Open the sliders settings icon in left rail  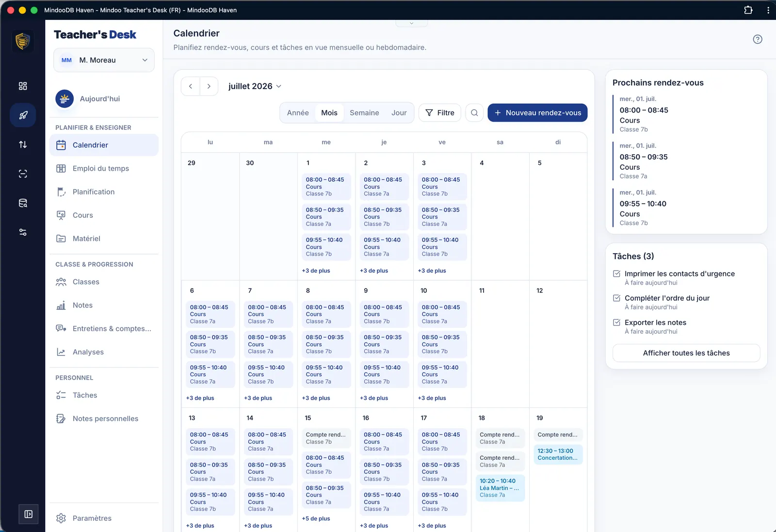point(23,232)
